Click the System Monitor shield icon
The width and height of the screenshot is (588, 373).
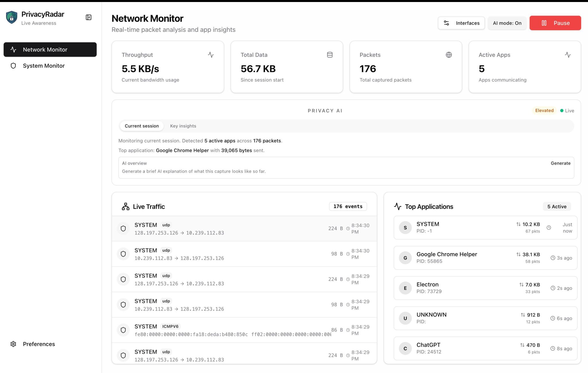[x=13, y=66]
